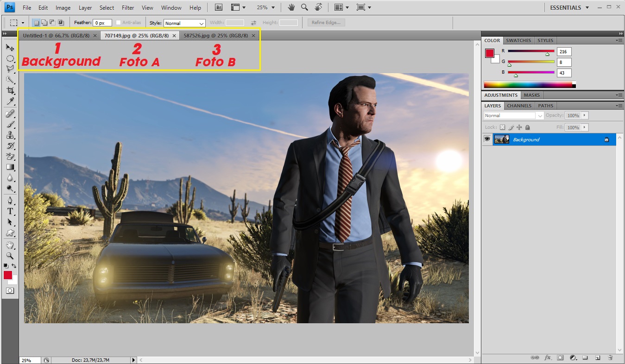Reset default foreground and background colors

tap(6, 266)
